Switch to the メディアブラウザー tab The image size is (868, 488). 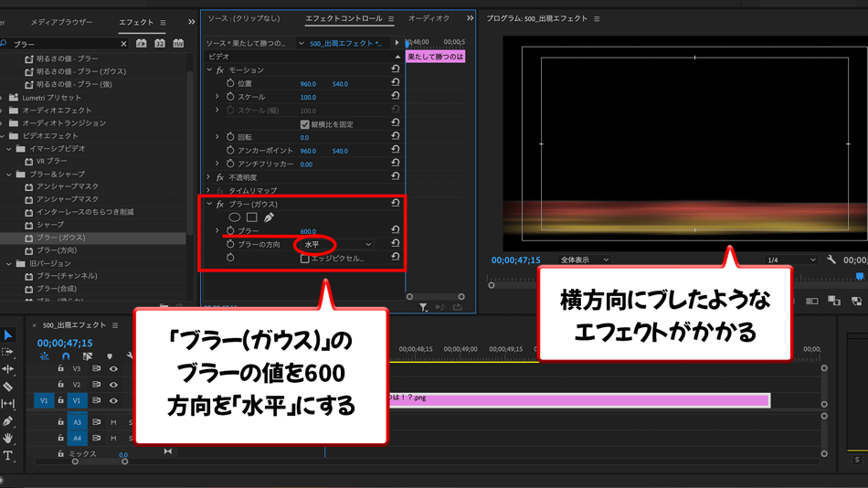[61, 22]
